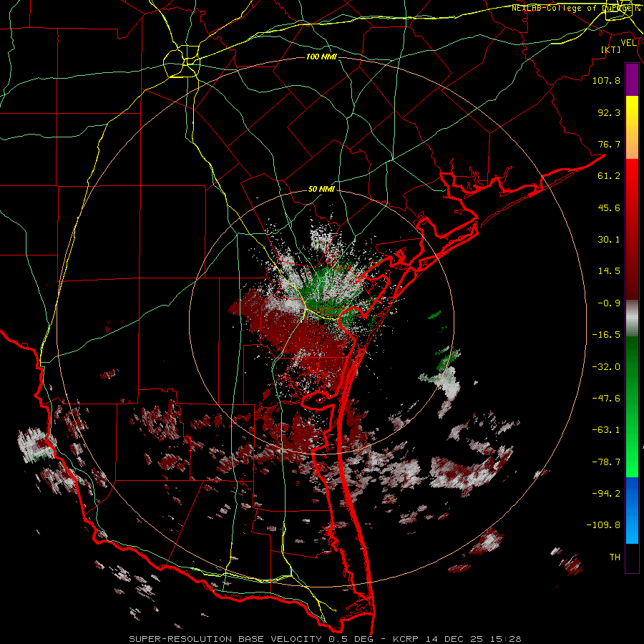644x644 pixels.
Task: Click the 100 NMI range ring label
Action: 321,57
